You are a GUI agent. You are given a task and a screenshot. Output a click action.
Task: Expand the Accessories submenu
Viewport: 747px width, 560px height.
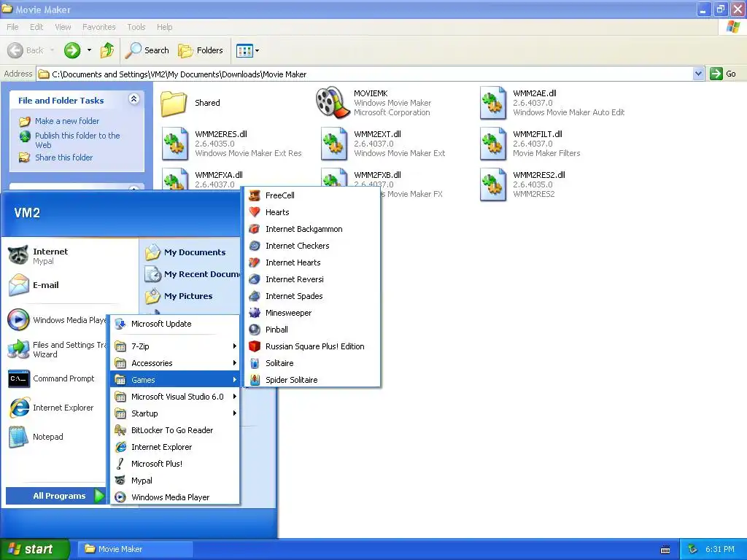pos(175,363)
